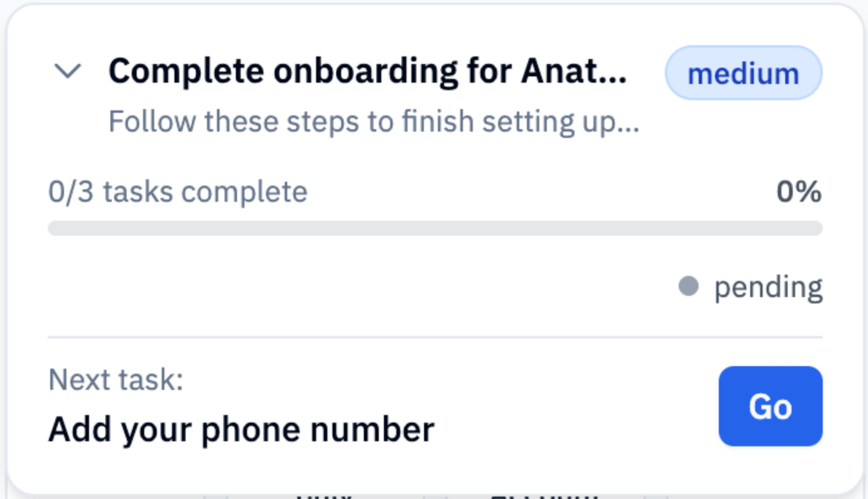
Task: Select the '0/3 tasks complete' label
Action: (177, 192)
